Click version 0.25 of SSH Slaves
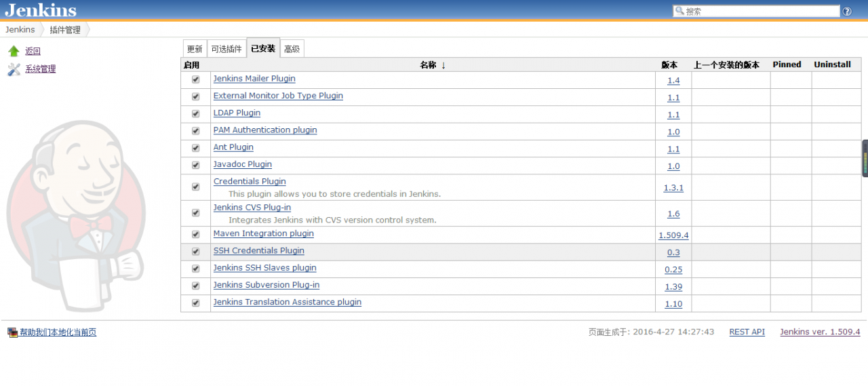Screen dimensions: 868x386 click(x=673, y=269)
